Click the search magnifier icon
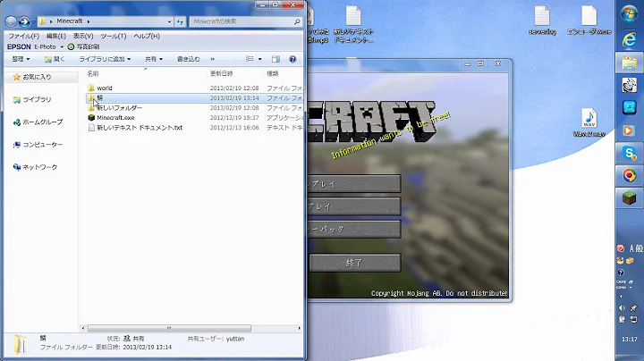 (x=297, y=21)
